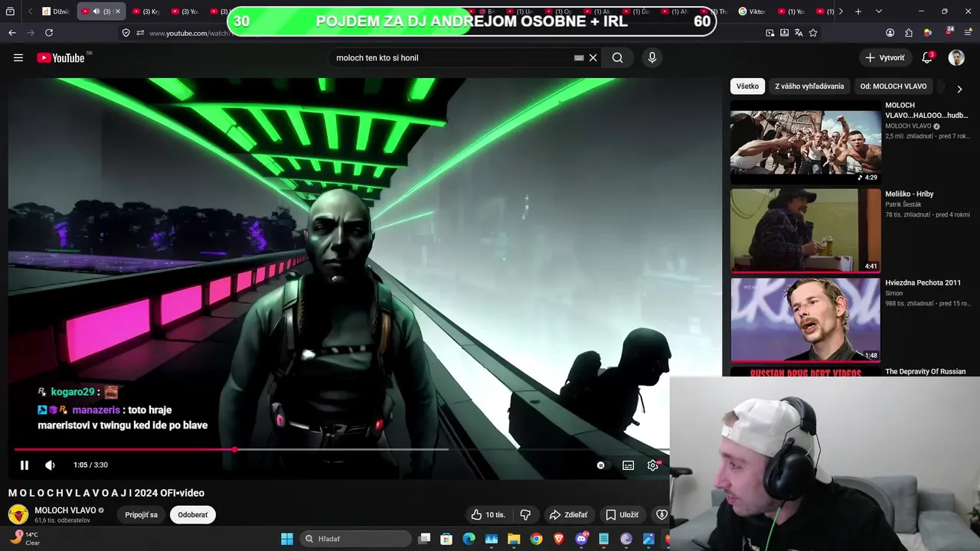
Task: Reload the page with refresh icon
Action: (x=49, y=33)
